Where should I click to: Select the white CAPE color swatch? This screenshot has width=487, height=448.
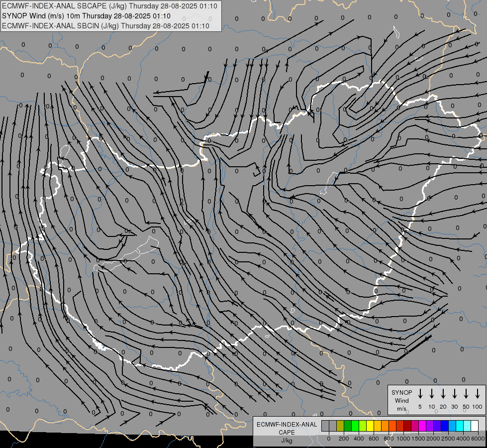(475, 426)
